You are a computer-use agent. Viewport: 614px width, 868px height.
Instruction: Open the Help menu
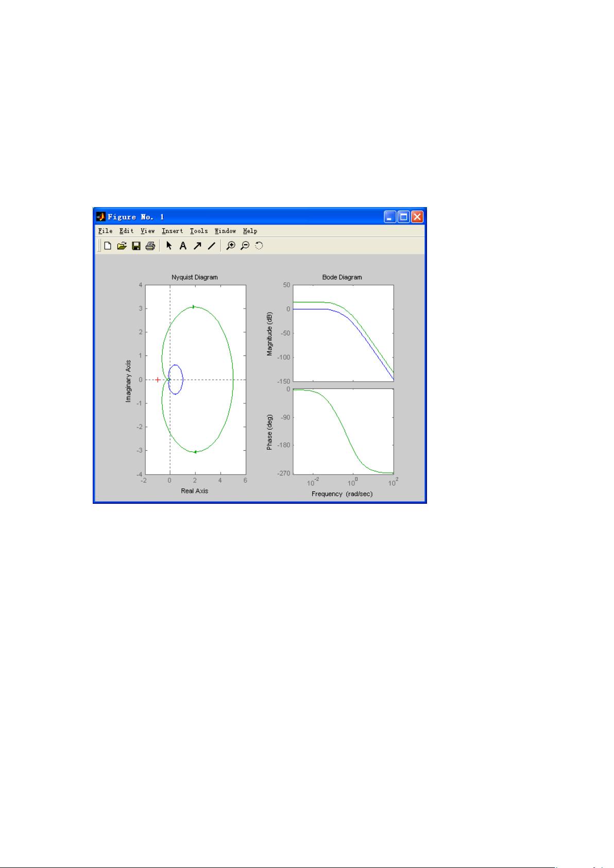(250, 231)
